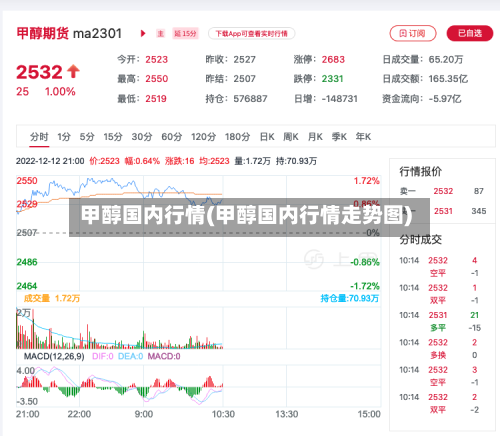Click the 行情报价 panel heading
The height and width of the screenshot is (436, 500).
[x=421, y=171]
